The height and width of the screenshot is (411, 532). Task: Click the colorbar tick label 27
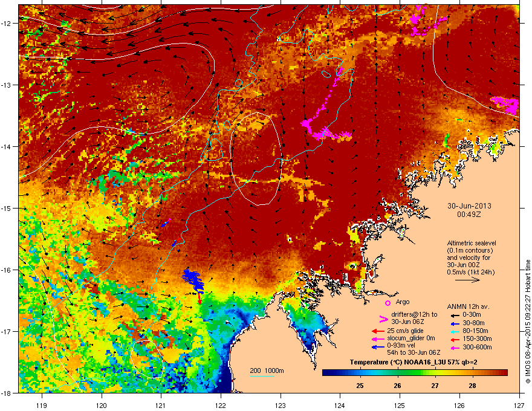pyautogui.click(x=435, y=386)
